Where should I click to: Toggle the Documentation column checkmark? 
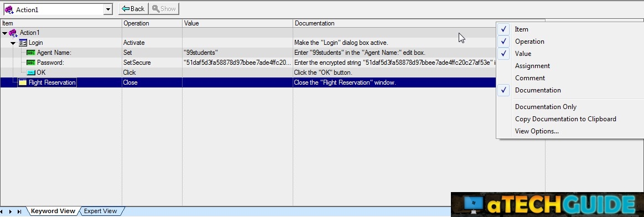pos(503,90)
